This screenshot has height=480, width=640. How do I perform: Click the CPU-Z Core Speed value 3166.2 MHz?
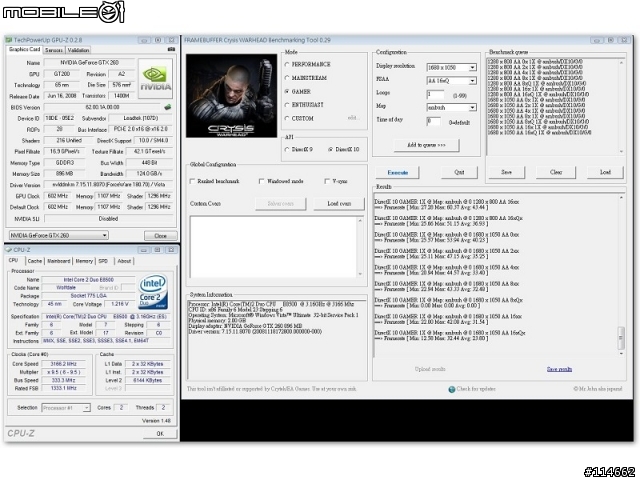64,364
